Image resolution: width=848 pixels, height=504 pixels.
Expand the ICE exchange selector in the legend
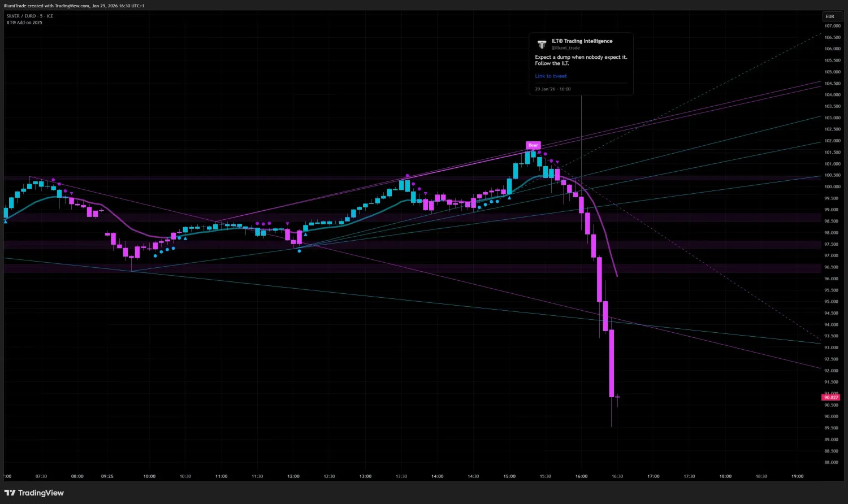(49, 16)
